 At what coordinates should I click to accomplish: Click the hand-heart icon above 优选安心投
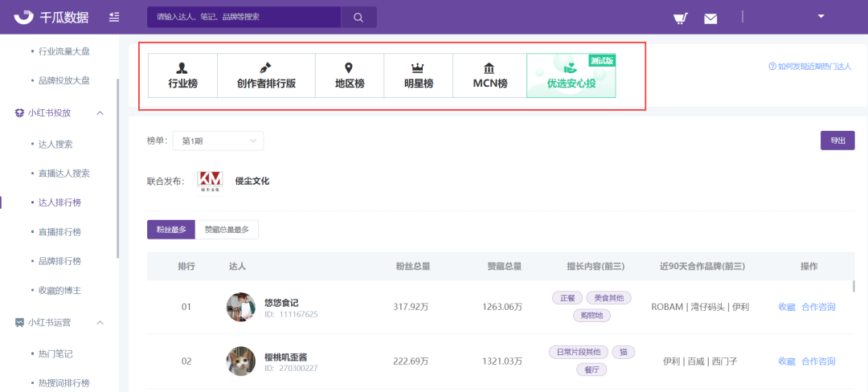point(571,68)
